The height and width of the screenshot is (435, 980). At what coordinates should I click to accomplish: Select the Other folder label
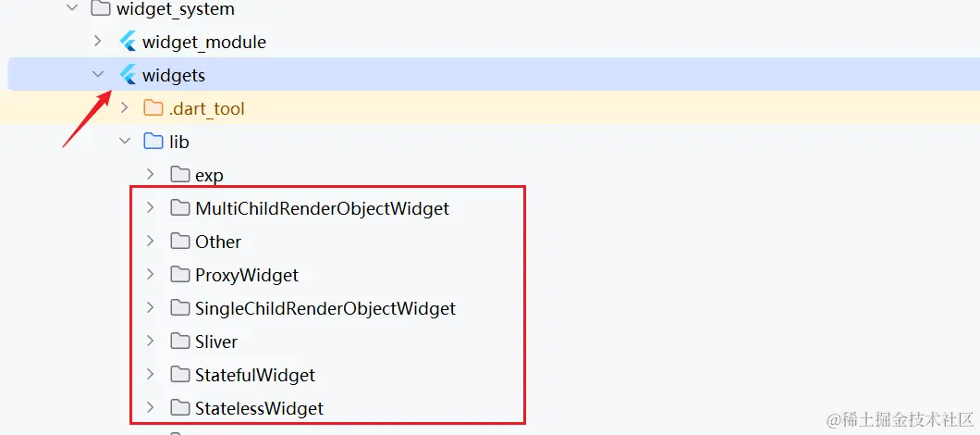218,242
